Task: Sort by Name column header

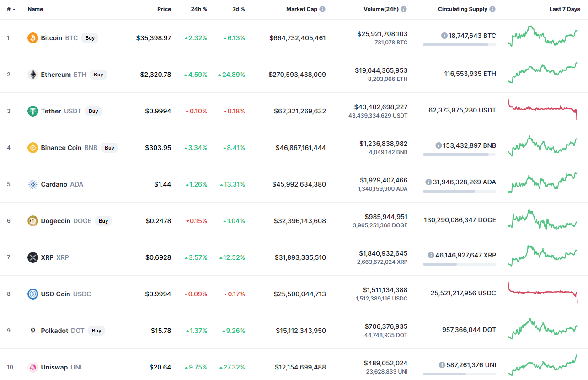Action: (x=35, y=9)
